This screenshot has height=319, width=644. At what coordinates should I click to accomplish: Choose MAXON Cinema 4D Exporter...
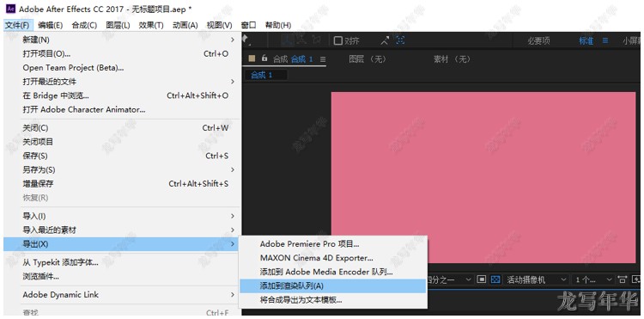pos(333,258)
